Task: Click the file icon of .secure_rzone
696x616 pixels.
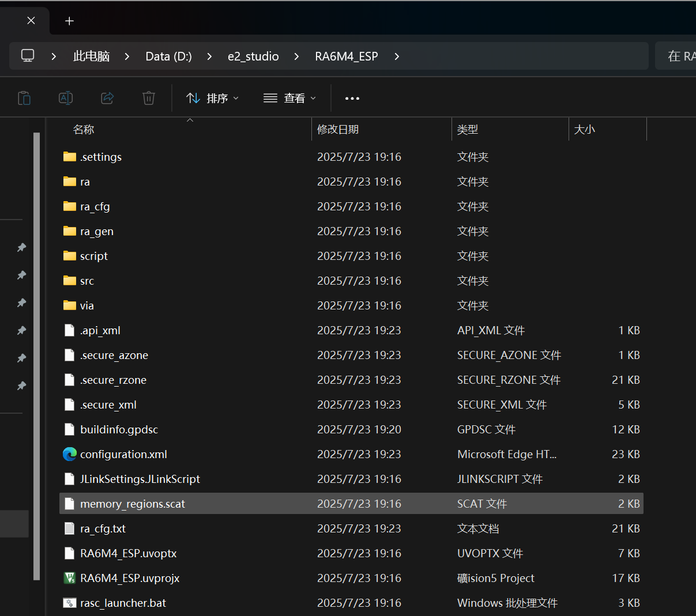Action: [70, 380]
